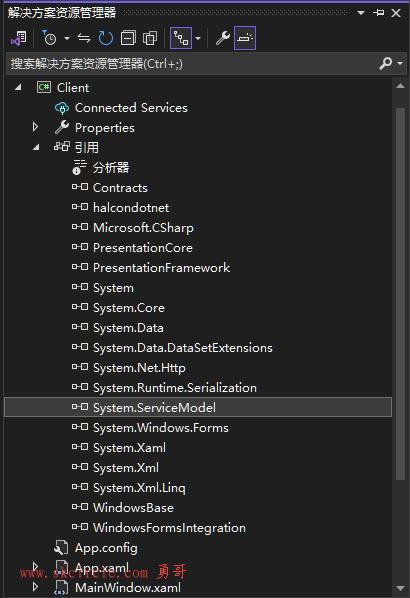Select PresentationCore reference
This screenshot has width=410, height=598.
click(143, 248)
